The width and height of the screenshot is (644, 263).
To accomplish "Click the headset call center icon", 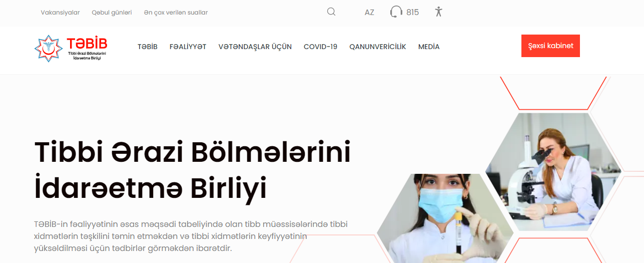I will point(396,12).
